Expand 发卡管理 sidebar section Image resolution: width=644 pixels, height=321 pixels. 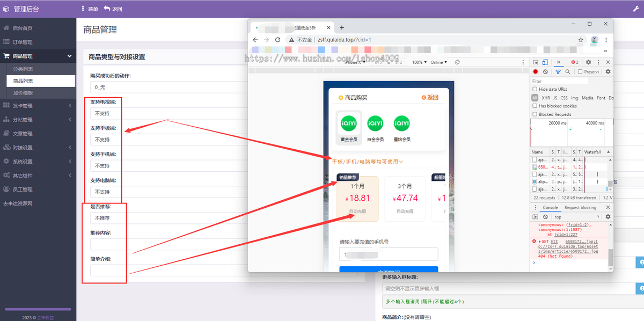[x=38, y=105]
